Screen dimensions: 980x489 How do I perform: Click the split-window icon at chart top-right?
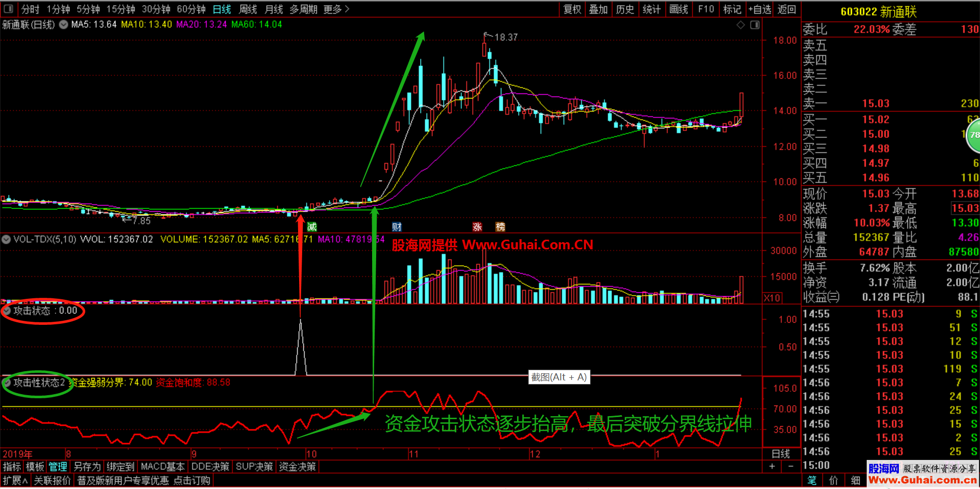pos(755,25)
